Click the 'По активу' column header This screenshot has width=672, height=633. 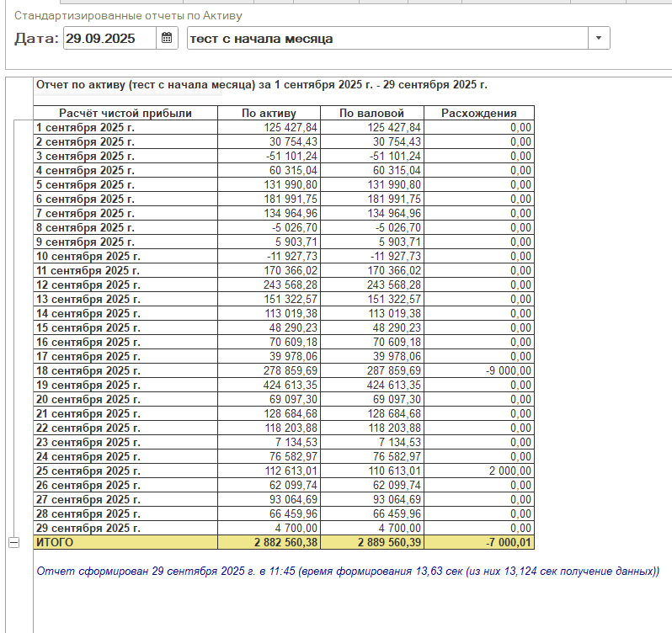tap(269, 113)
